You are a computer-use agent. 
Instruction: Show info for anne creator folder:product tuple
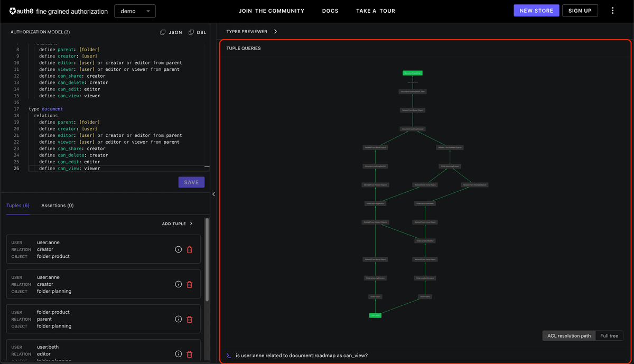tap(179, 249)
